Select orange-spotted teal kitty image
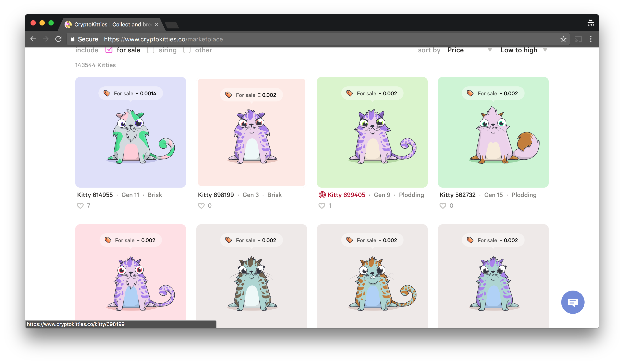Viewport: 624px width, 364px height. [x=383, y=284]
